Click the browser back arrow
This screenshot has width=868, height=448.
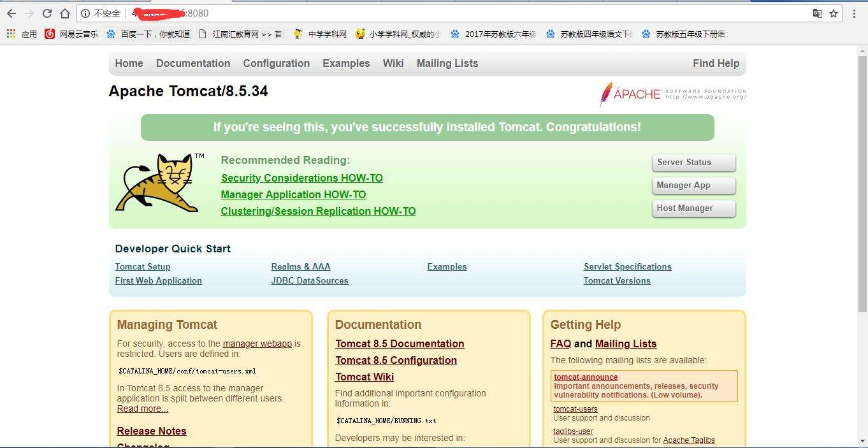pos(11,13)
